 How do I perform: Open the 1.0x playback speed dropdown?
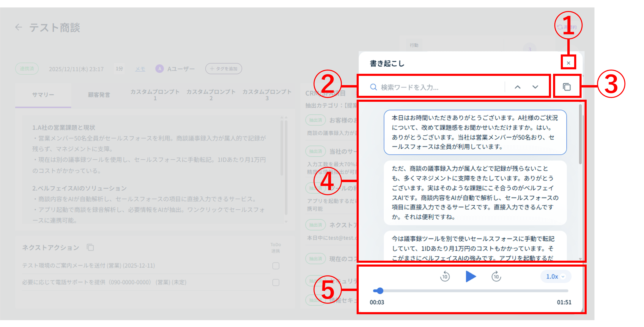[x=555, y=276]
